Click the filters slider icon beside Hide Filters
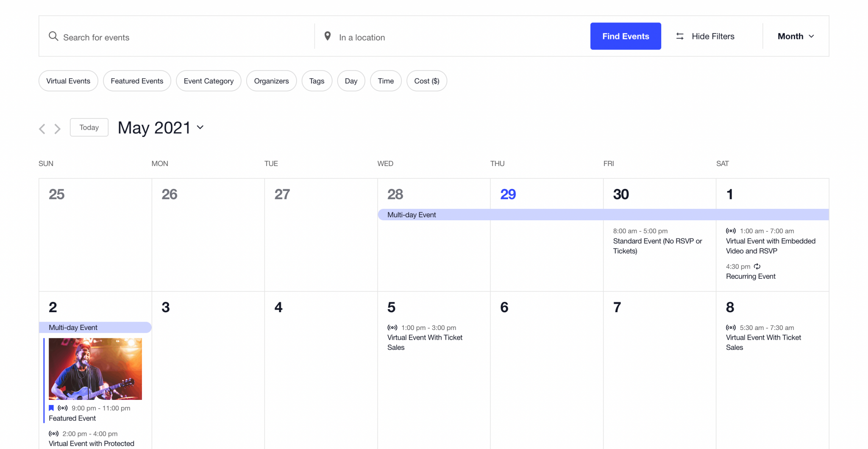Screen dimensions: 868x449 pos(680,36)
